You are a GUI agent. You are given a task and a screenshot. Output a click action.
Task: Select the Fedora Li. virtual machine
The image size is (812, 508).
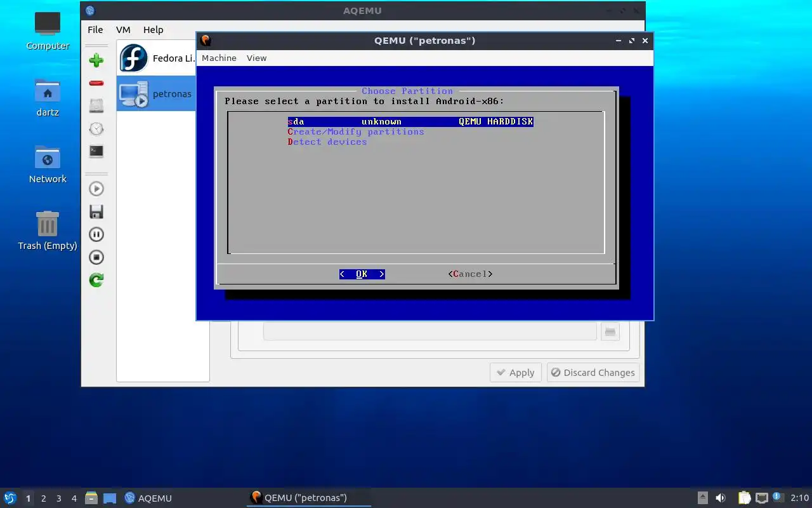coord(156,58)
